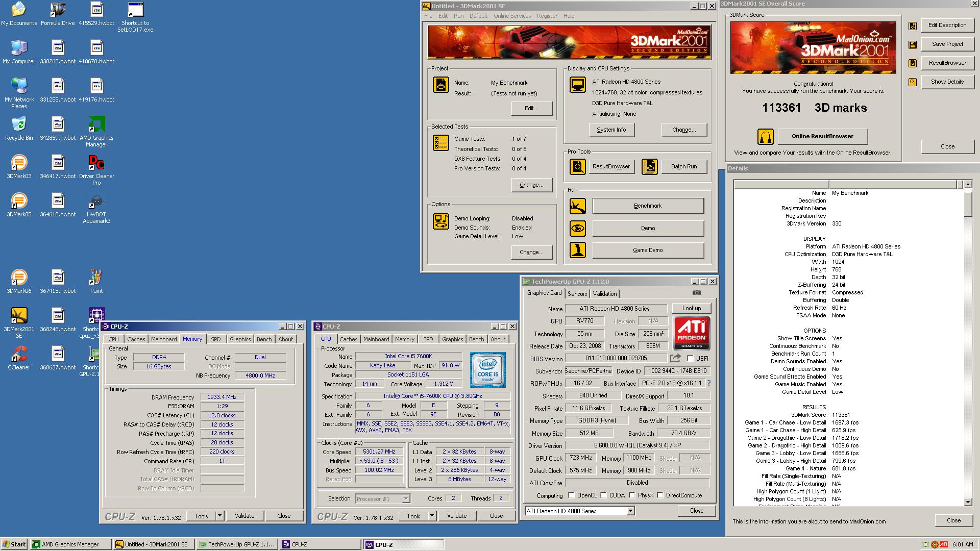Image resolution: width=980 pixels, height=551 pixels.
Task: Switch to TechPowerUp GPU-Z taskbar item
Action: [238, 544]
